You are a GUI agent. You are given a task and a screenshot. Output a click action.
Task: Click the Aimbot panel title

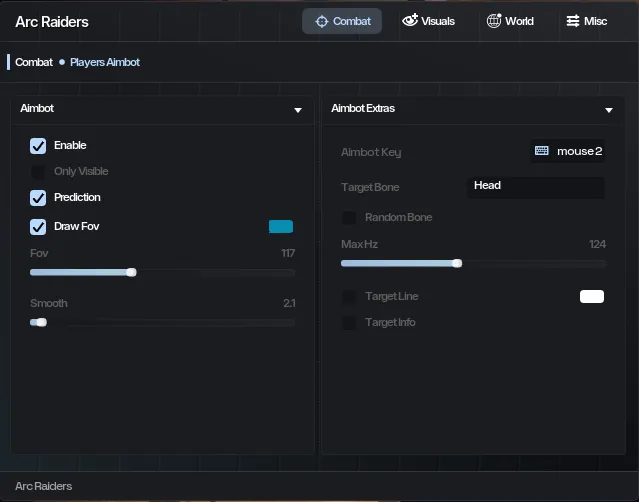click(x=37, y=108)
